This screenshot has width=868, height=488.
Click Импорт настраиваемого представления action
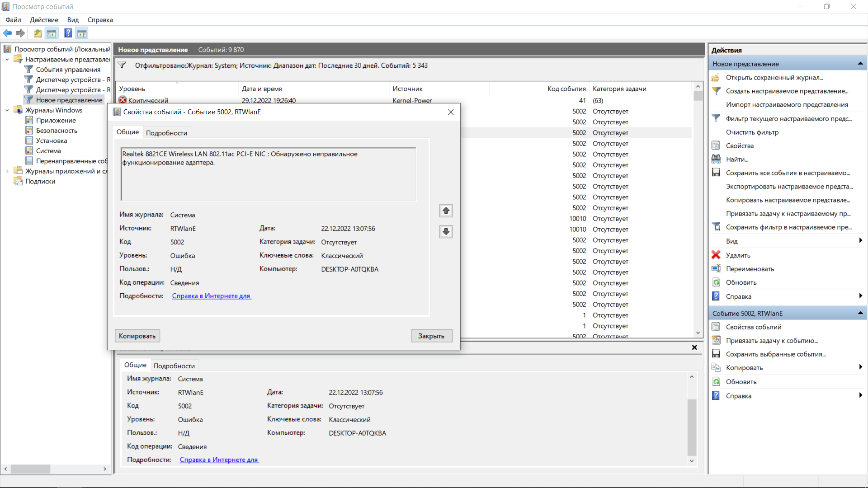[x=787, y=104]
